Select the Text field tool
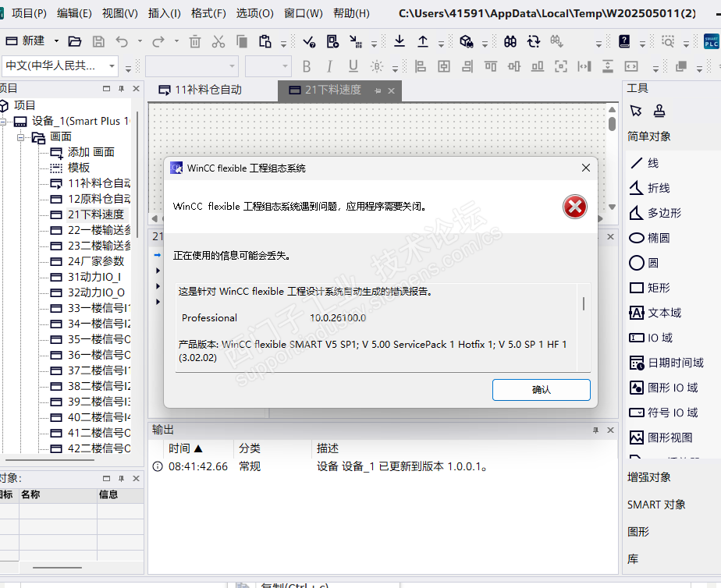Image resolution: width=721 pixels, height=588 pixels. click(x=655, y=313)
